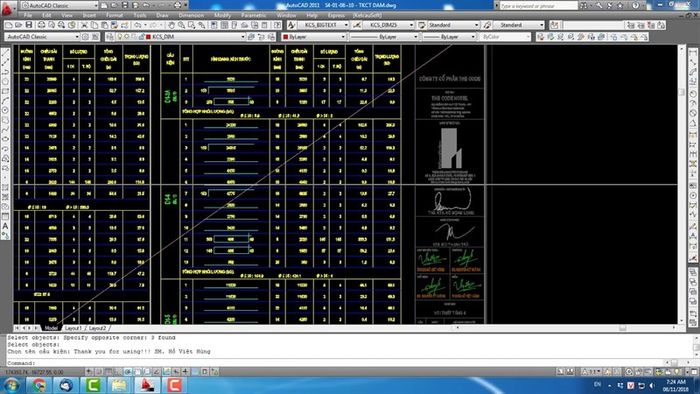Image resolution: width=700 pixels, height=394 pixels.
Task: Open the Format menu
Action: pos(115,15)
